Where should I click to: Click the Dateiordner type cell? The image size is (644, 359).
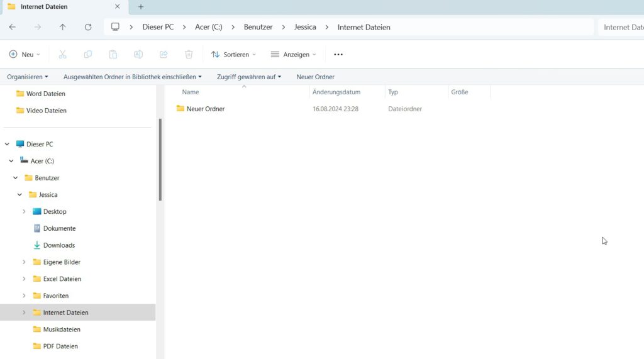[405, 109]
